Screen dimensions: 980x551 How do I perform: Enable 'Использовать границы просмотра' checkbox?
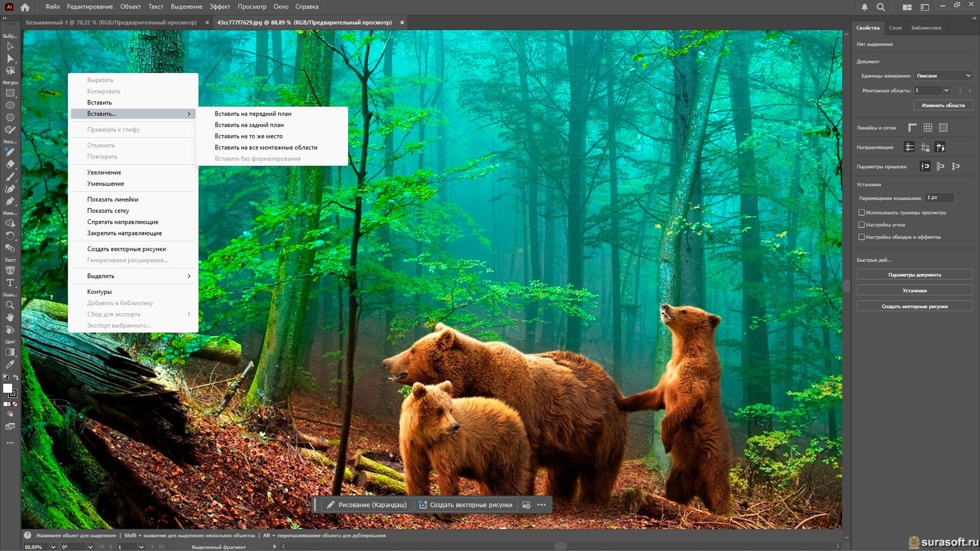(x=862, y=212)
